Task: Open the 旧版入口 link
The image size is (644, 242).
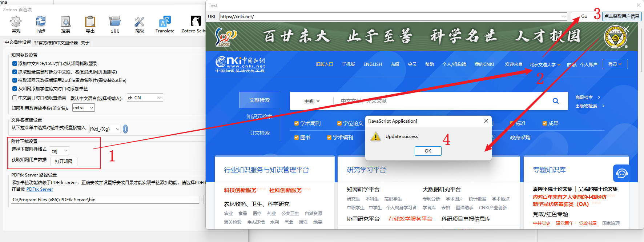Action: [x=325, y=64]
